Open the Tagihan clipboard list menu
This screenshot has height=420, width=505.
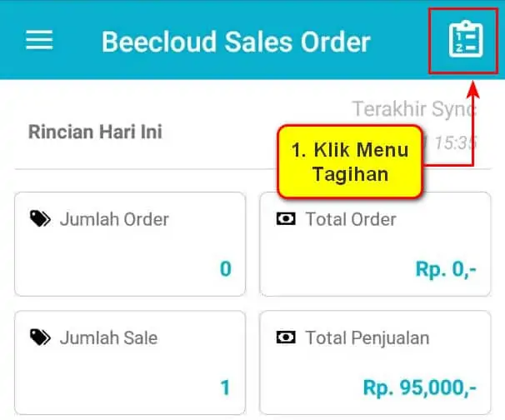pos(466,40)
